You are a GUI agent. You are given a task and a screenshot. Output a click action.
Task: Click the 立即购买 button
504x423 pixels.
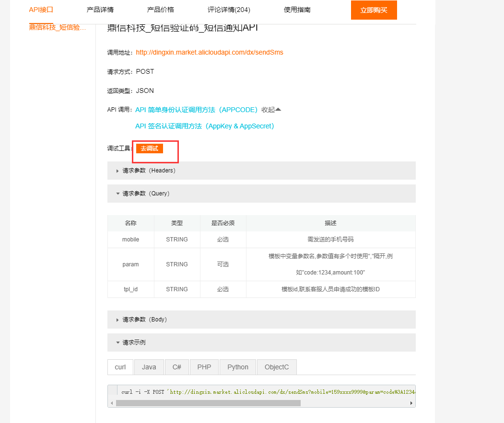click(x=374, y=10)
